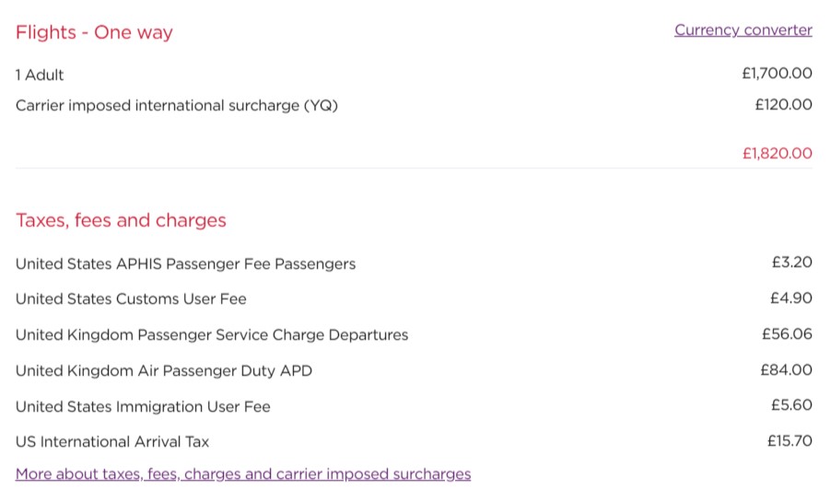Click the 1 Adult fare label
Screen dimensions: 831x504
(x=40, y=75)
